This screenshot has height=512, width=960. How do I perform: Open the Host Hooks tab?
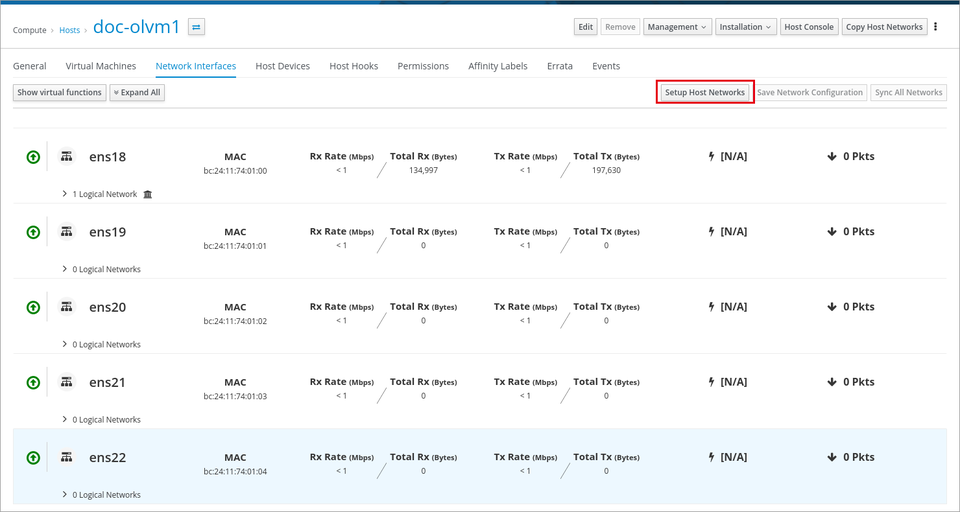pos(354,66)
